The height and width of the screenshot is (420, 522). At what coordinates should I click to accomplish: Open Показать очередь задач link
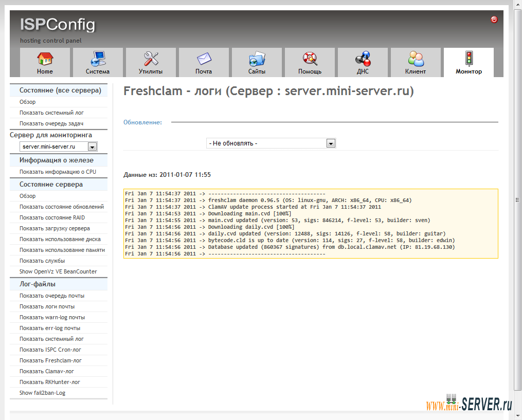(51, 123)
